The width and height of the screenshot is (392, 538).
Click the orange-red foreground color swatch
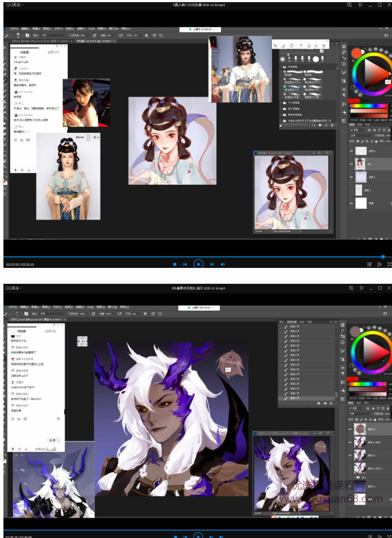coord(356,53)
